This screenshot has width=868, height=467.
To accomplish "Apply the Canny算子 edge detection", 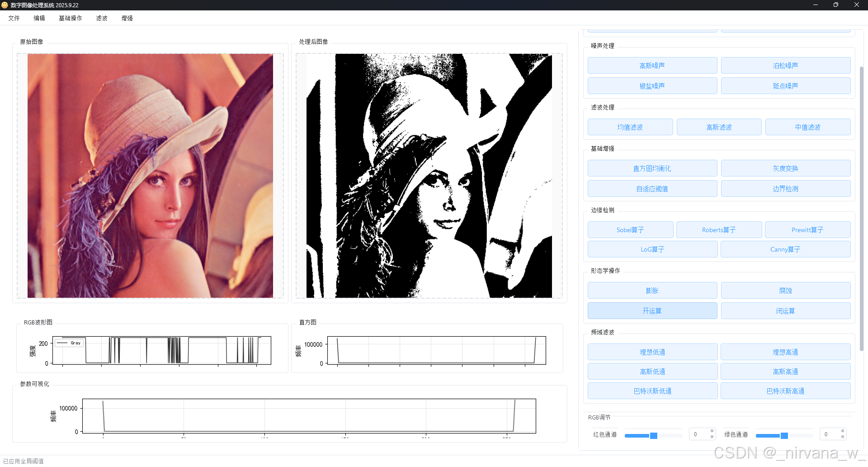I will coord(785,249).
